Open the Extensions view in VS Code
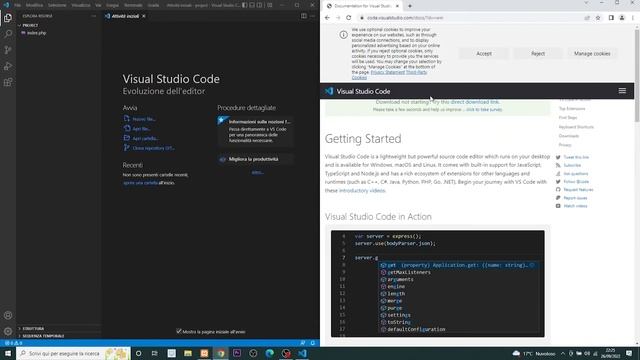Image resolution: width=640 pixels, height=360 pixels. click(8, 82)
